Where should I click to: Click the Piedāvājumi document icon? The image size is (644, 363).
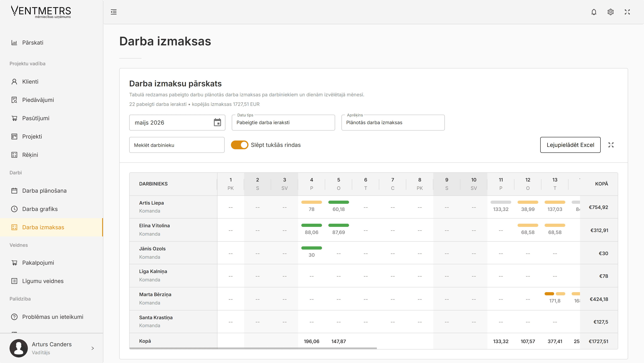(x=14, y=100)
